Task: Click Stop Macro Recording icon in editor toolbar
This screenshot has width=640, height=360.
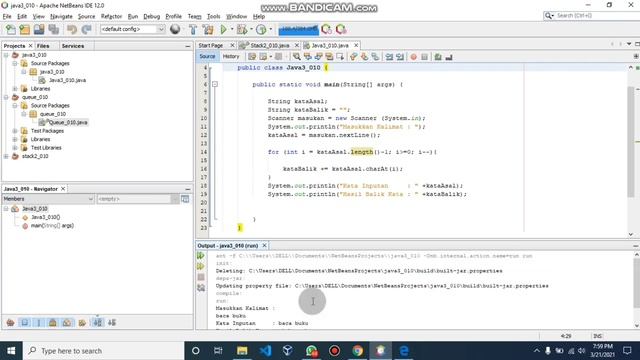Action: pos(424,57)
